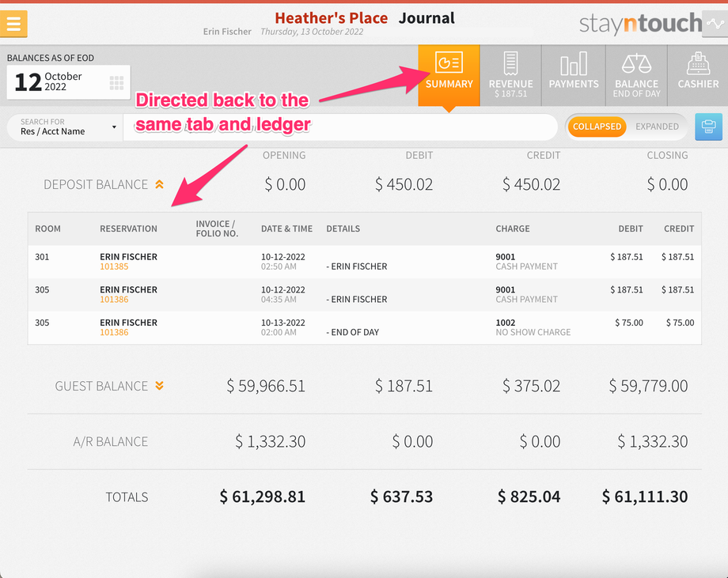Open reservation 101386 link in 04:35 AM row

point(114,300)
